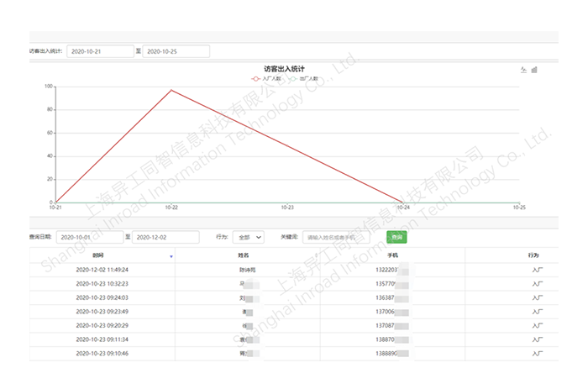The width and height of the screenshot is (588, 389).
Task: Open statistics end date 2020-10-25 picker
Action: pyautogui.click(x=176, y=51)
